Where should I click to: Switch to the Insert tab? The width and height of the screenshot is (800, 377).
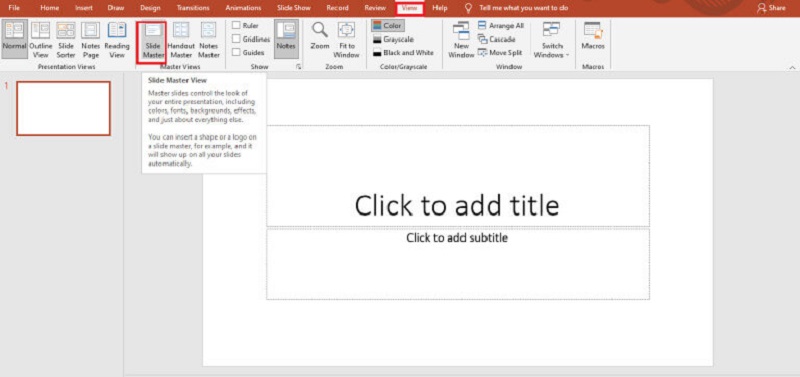(x=84, y=8)
